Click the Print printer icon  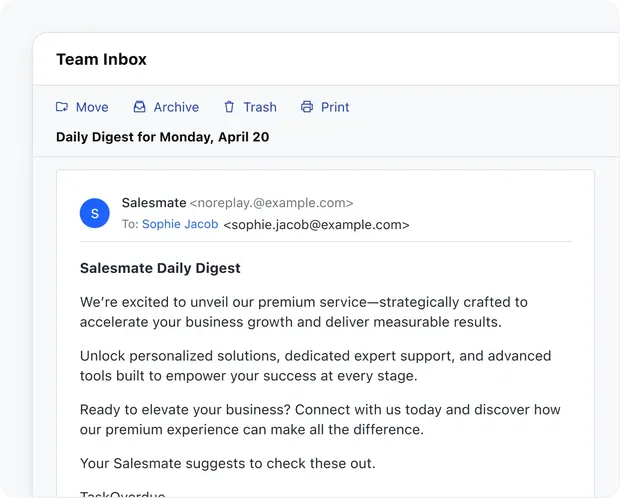(x=307, y=107)
